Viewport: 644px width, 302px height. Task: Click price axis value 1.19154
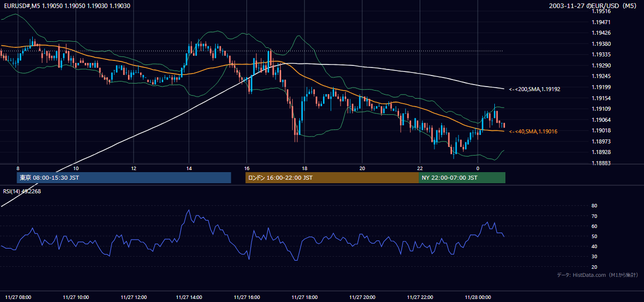pyautogui.click(x=601, y=98)
